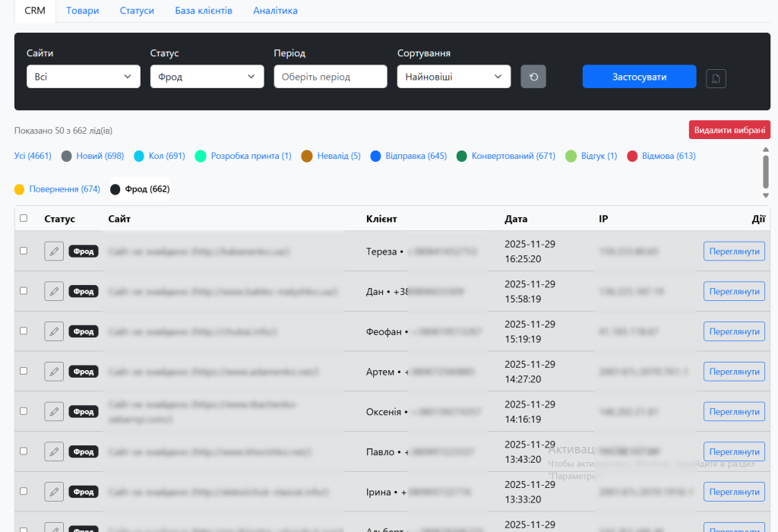Viewport: 778px width, 532px height.
Task: Edit the Артем lead with pencil icon
Action: click(54, 372)
